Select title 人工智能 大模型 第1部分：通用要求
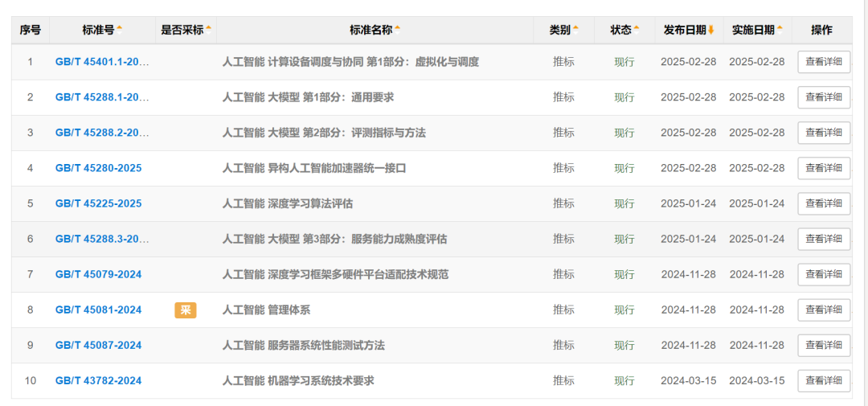This screenshot has width=868, height=406. 309,97
